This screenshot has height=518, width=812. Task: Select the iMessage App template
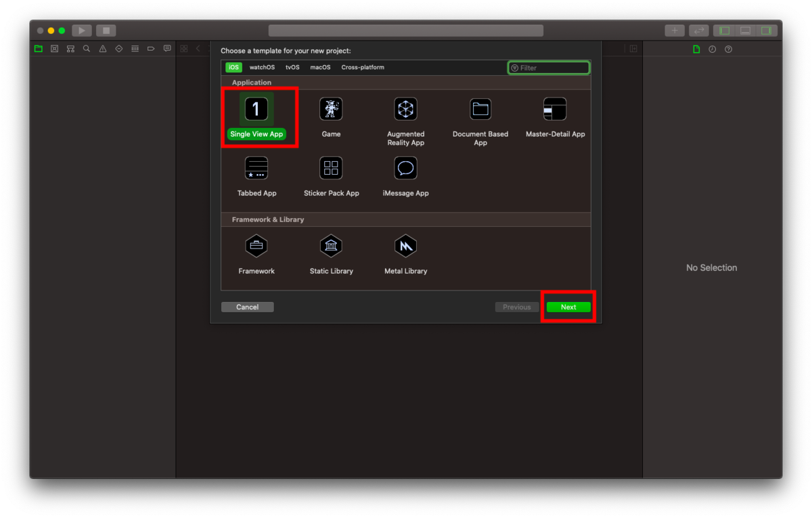click(406, 176)
